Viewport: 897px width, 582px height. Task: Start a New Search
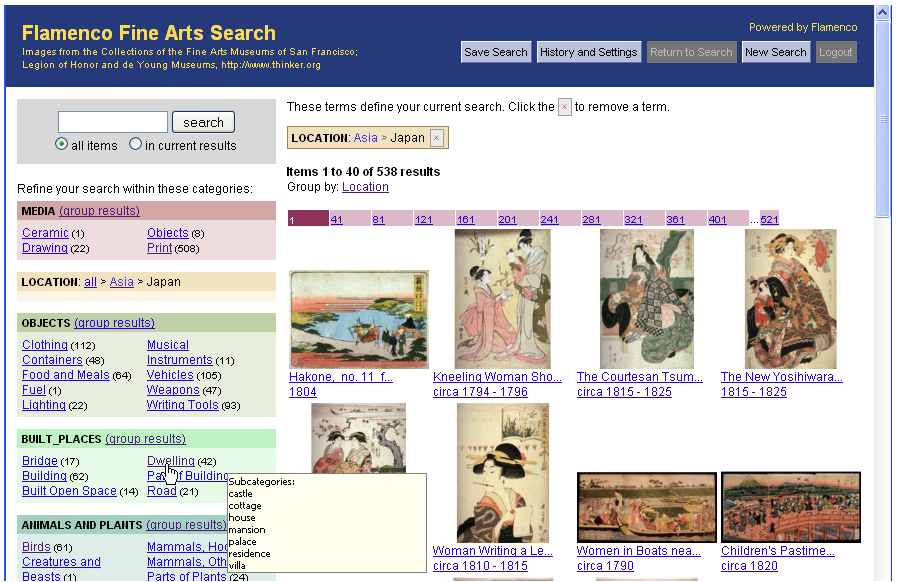[x=776, y=52]
